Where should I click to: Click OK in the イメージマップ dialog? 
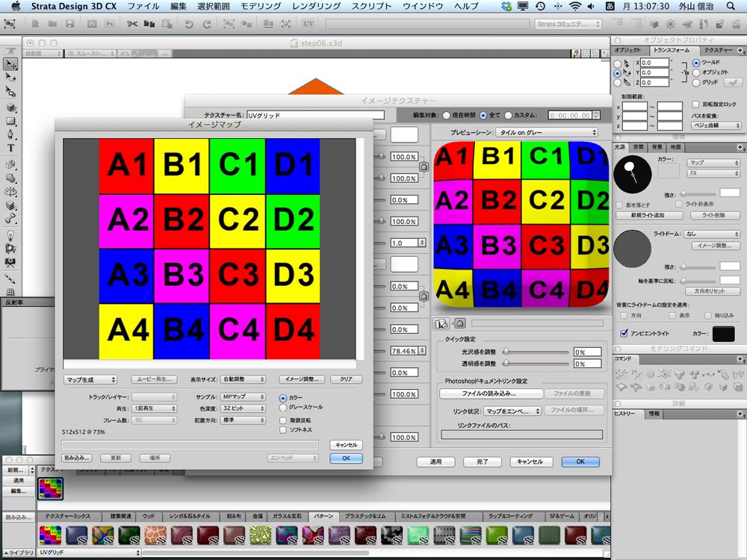pyautogui.click(x=346, y=458)
